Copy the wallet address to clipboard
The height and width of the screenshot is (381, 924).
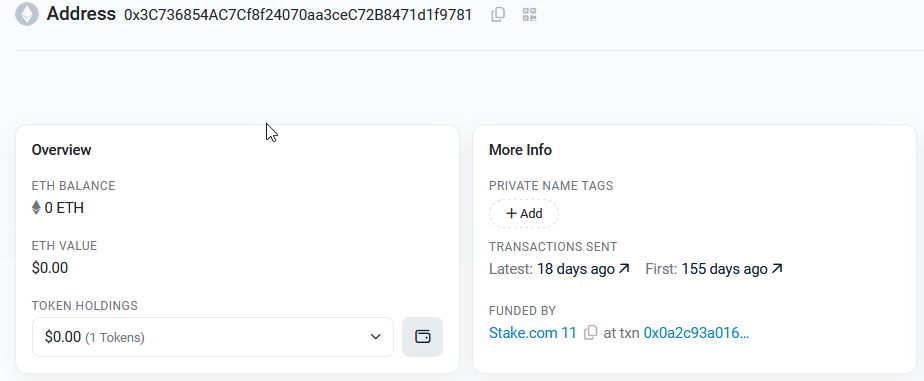[x=498, y=15]
